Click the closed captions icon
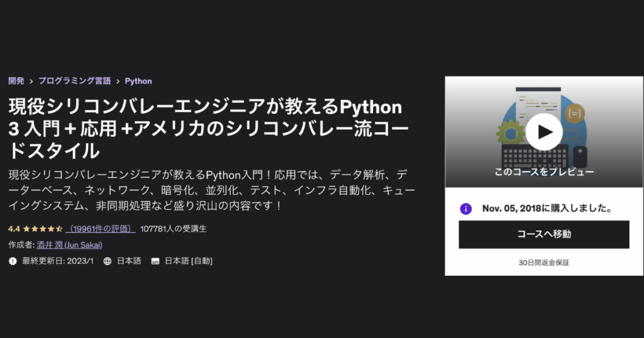Viewport: 644px width, 338px height. tap(155, 261)
